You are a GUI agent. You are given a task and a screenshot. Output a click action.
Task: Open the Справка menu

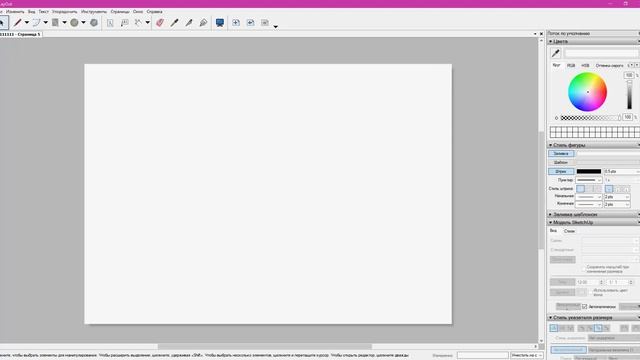point(154,12)
